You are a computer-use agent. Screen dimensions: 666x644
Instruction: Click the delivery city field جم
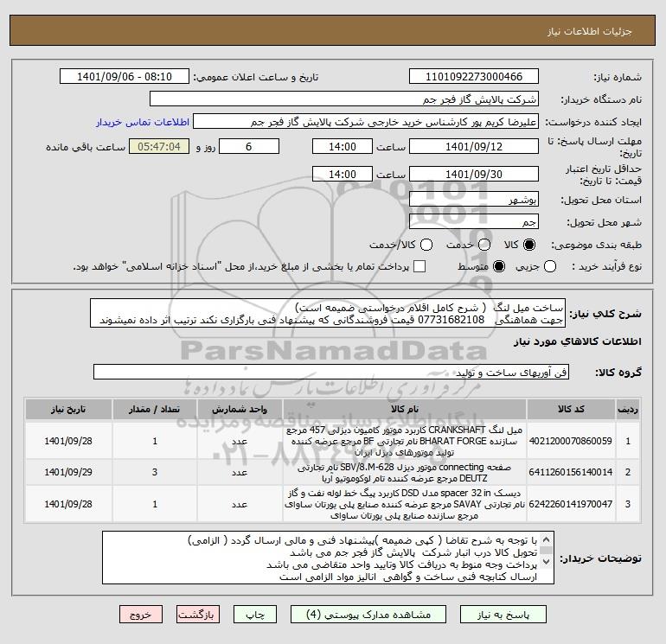[474, 221]
